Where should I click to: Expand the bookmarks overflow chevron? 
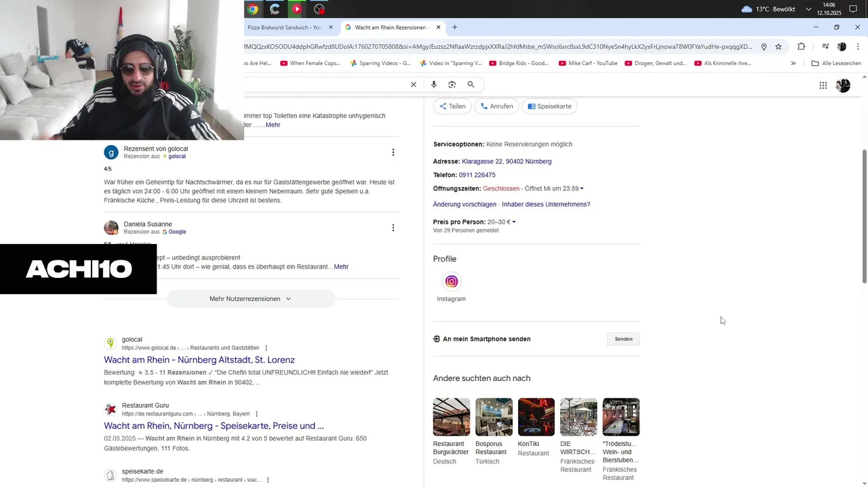click(x=793, y=63)
